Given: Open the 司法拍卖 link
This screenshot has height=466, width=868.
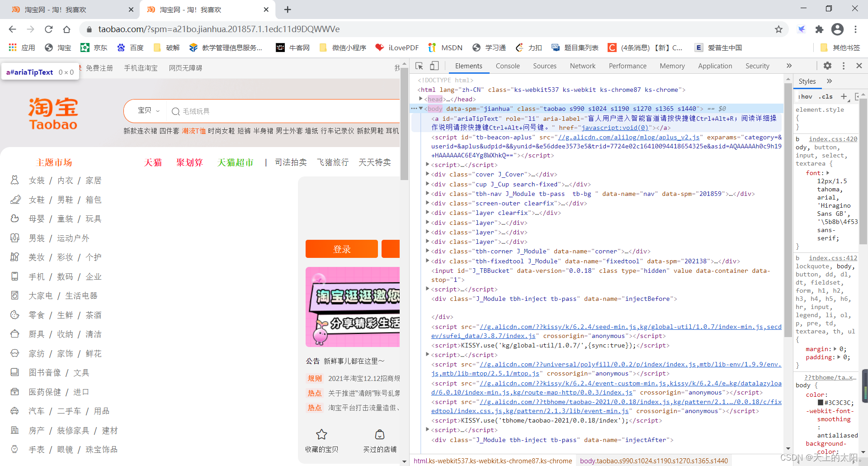Looking at the screenshot, I should (291, 162).
